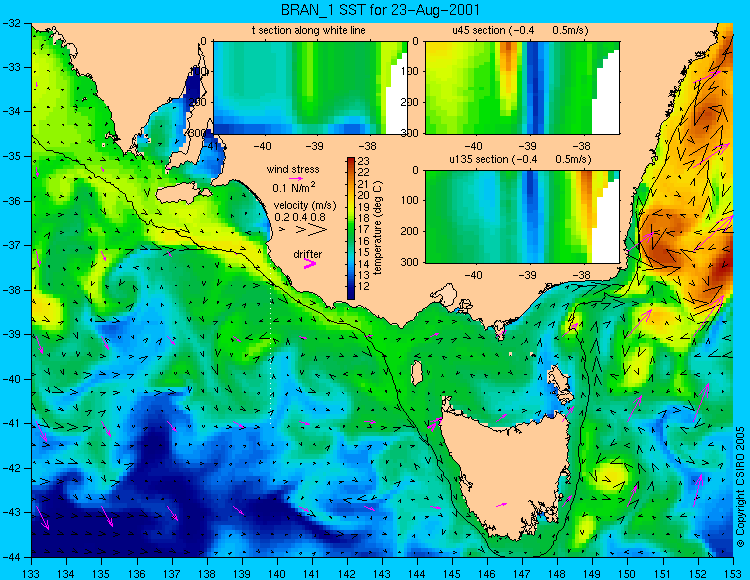Click the -42 latitude label

11,468
